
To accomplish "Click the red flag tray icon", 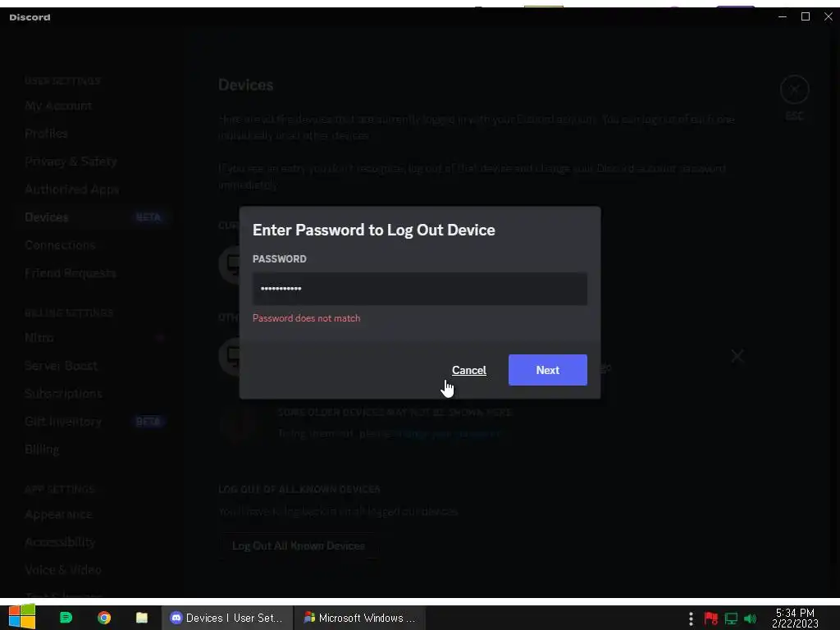I will click(x=711, y=619).
